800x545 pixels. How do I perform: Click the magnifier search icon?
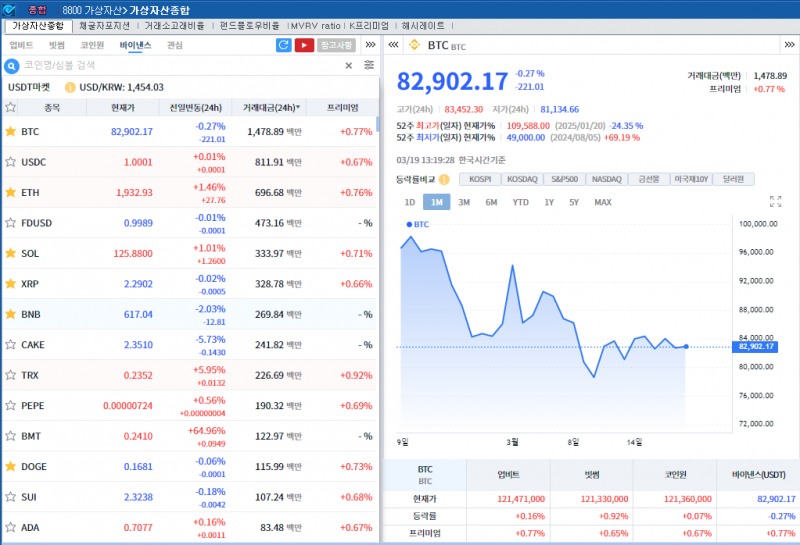click(11, 66)
